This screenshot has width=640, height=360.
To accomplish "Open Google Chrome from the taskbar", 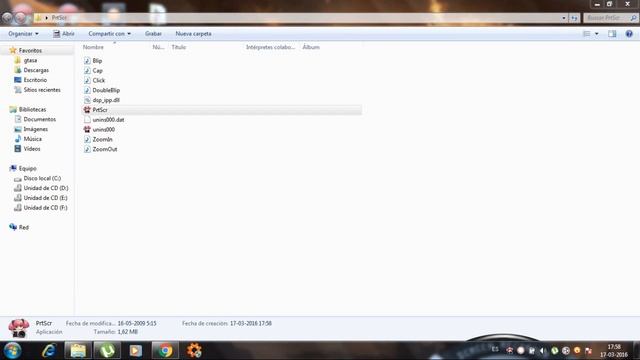I will (165, 351).
